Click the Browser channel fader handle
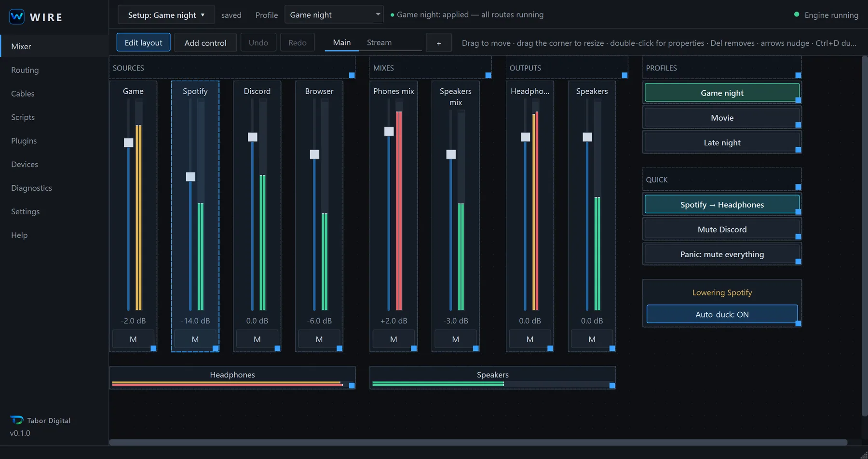868x459 pixels. [314, 154]
